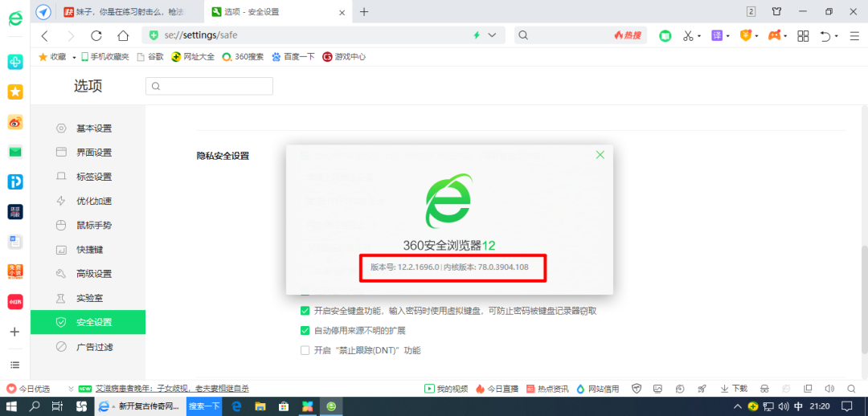Image resolution: width=868 pixels, height=416 pixels.
Task: Add a new sidebar app with plus
Action: (15, 332)
